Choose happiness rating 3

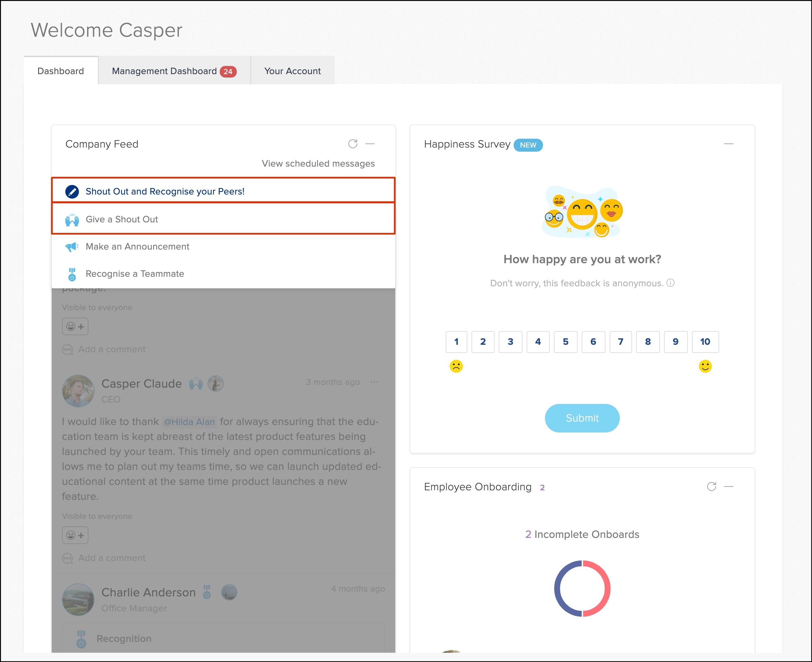point(510,342)
